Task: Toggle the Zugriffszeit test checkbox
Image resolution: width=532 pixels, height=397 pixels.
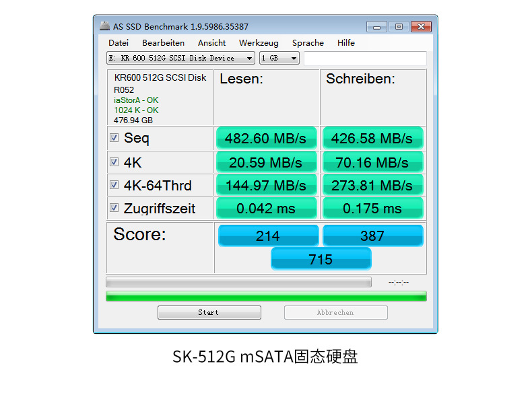Action: coord(114,207)
